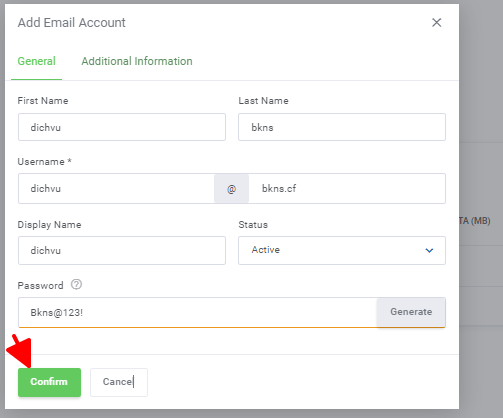Confirm creating the email account
The width and height of the screenshot is (503, 418).
pyautogui.click(x=49, y=382)
